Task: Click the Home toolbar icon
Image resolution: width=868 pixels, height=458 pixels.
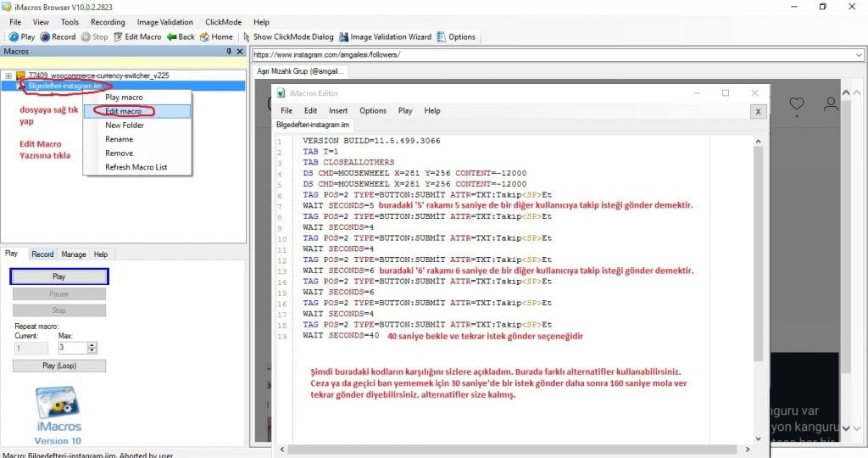Action: [x=204, y=37]
